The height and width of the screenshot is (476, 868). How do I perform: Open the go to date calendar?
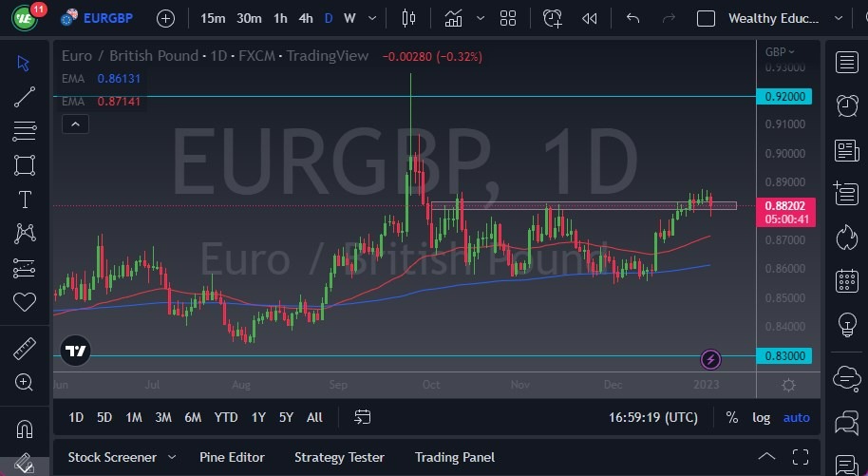(x=362, y=417)
